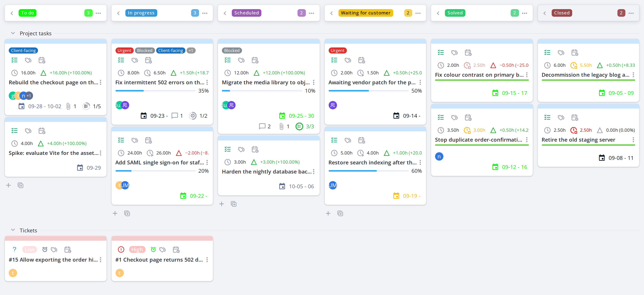This screenshot has height=295, width=644.
Task: Click comments icon on Fix intermittent 502 errors card
Action: 175,116
